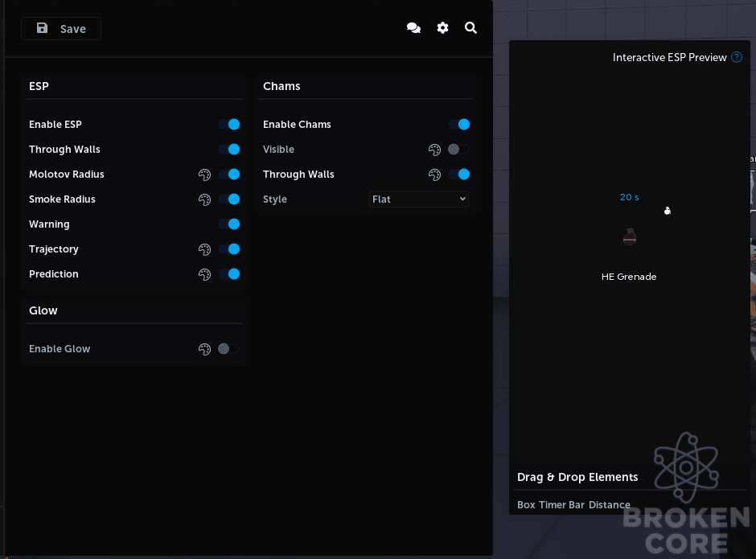The image size is (756, 559).
Task: Enable Chams Visible toggle
Action: pyautogui.click(x=458, y=150)
